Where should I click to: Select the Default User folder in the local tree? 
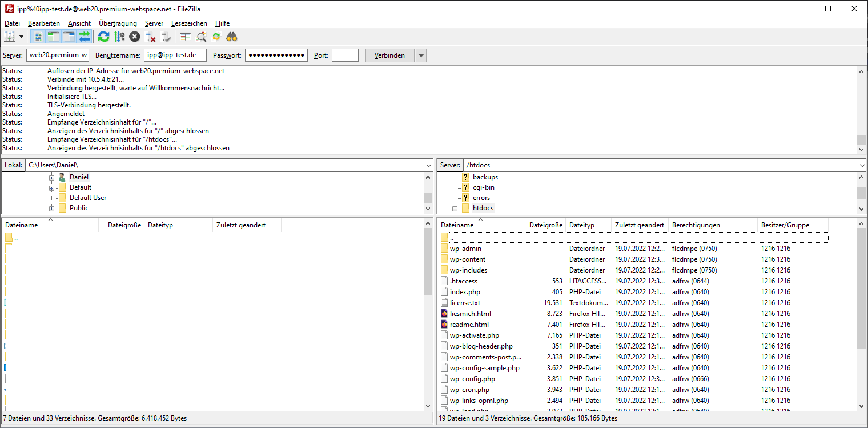(x=88, y=198)
